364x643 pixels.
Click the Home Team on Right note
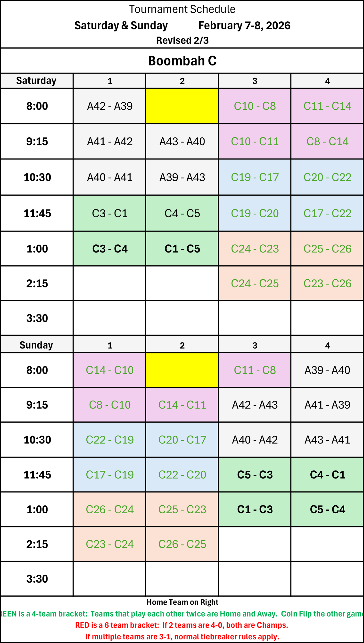click(182, 602)
